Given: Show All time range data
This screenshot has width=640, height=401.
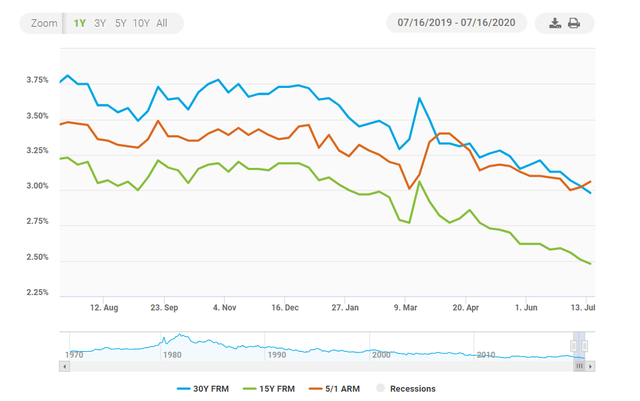Looking at the screenshot, I should click(x=162, y=23).
